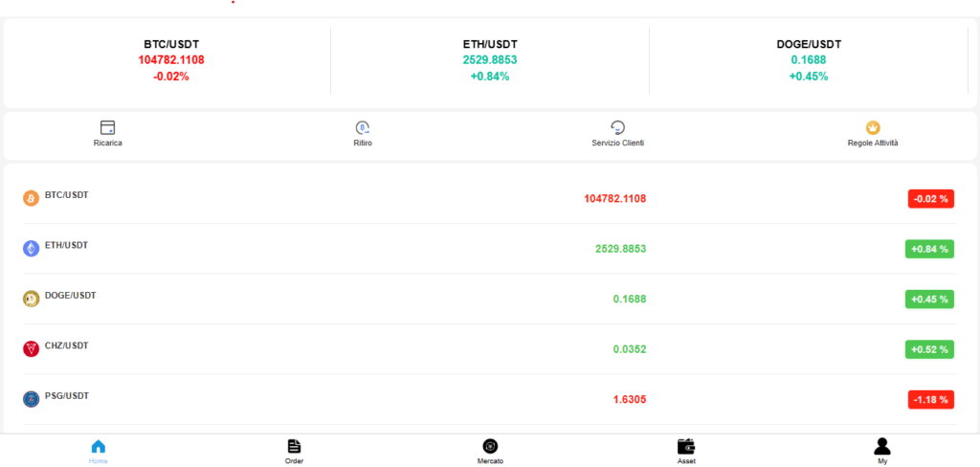Select DOGE/USDT title in top ticker
The height and width of the screenshot is (467, 980).
[x=809, y=44]
